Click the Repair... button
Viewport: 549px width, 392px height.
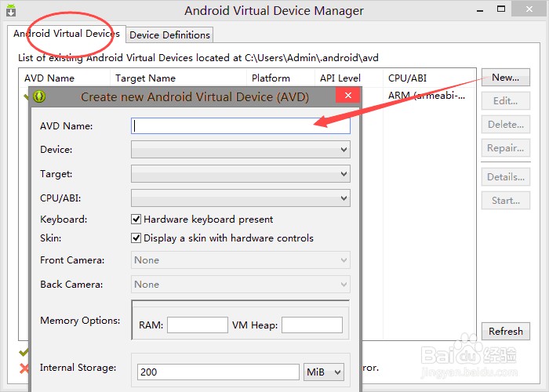tap(506, 148)
